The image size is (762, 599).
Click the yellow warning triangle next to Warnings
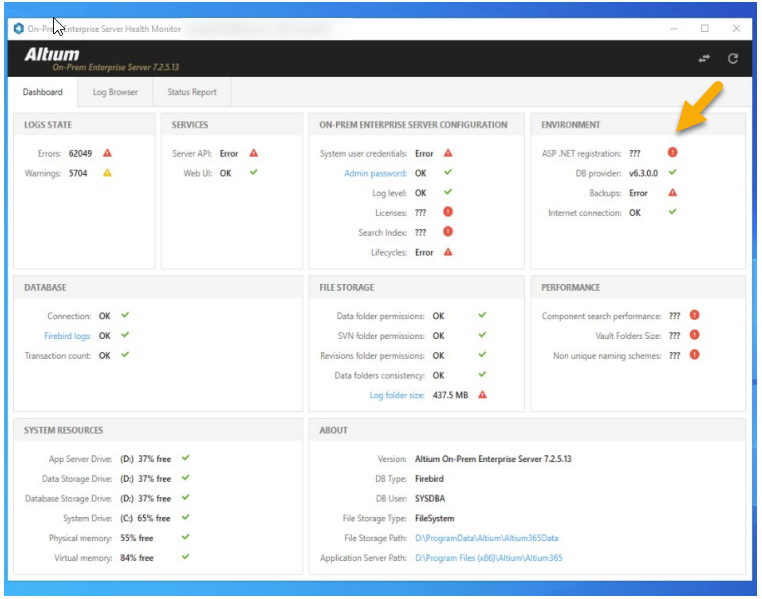(x=107, y=172)
